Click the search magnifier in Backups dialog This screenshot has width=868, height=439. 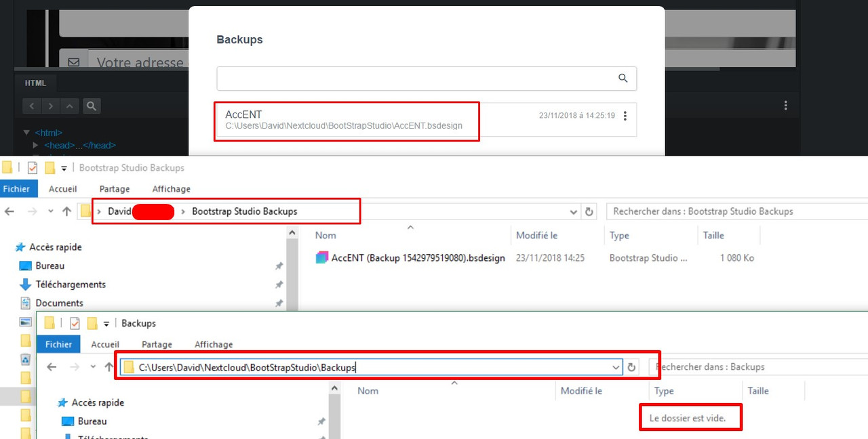[623, 79]
